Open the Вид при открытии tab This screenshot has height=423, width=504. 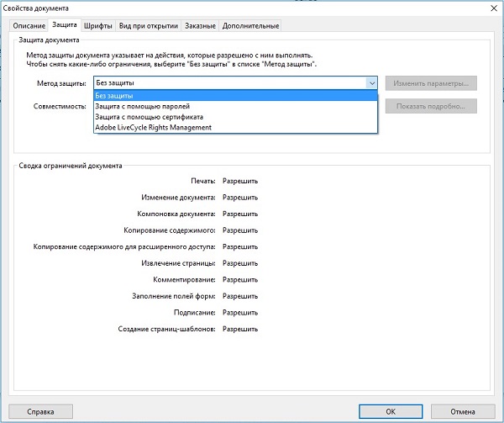(149, 26)
